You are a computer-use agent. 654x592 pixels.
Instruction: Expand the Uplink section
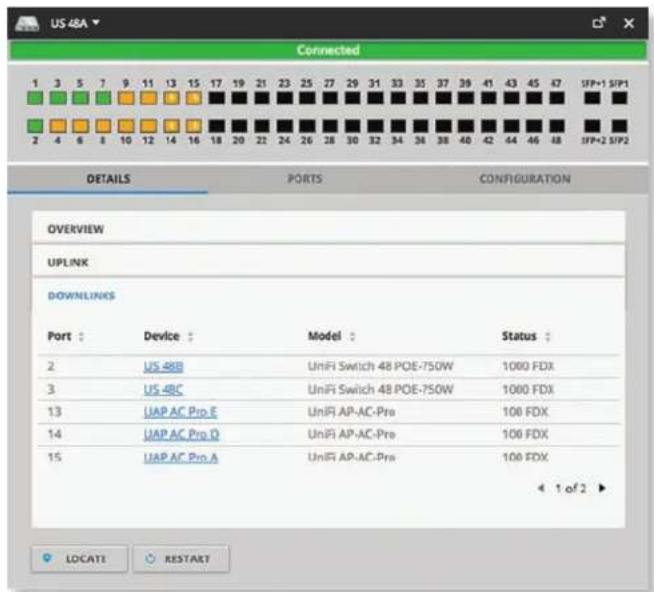click(x=329, y=262)
